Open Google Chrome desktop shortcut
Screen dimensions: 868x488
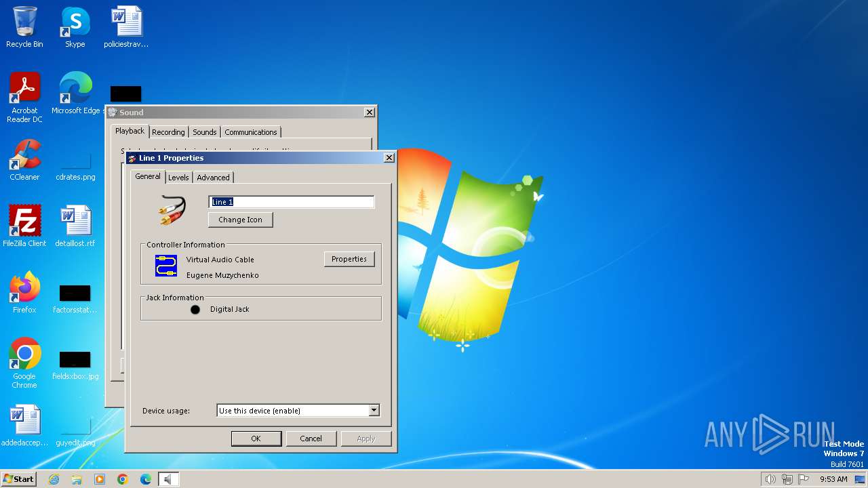click(x=24, y=363)
